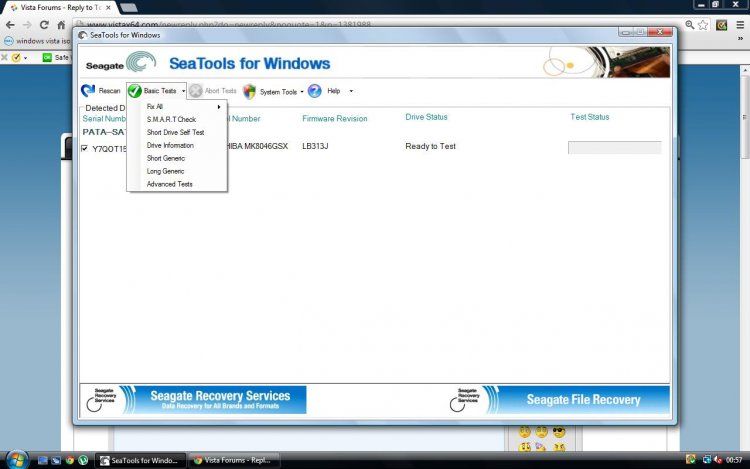Click the Norton extension icon in Chrome
The image size is (750, 469).
pos(721,25)
